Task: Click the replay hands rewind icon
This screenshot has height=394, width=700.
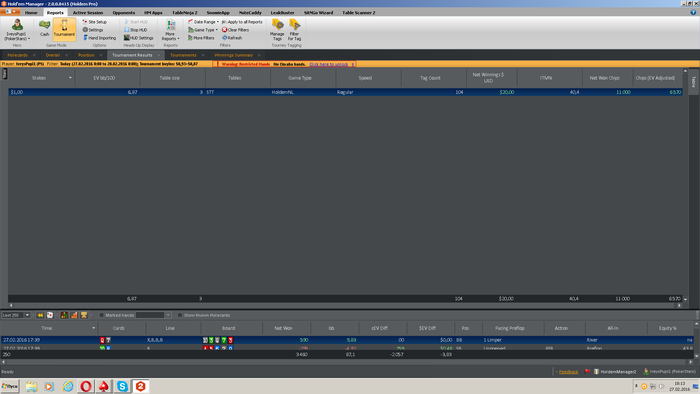Action: click(x=40, y=315)
